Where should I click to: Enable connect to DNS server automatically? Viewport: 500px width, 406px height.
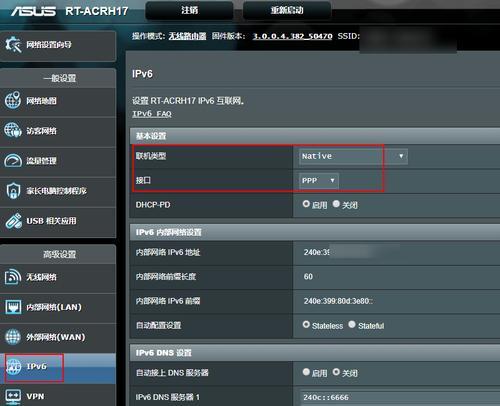pyautogui.click(x=306, y=372)
